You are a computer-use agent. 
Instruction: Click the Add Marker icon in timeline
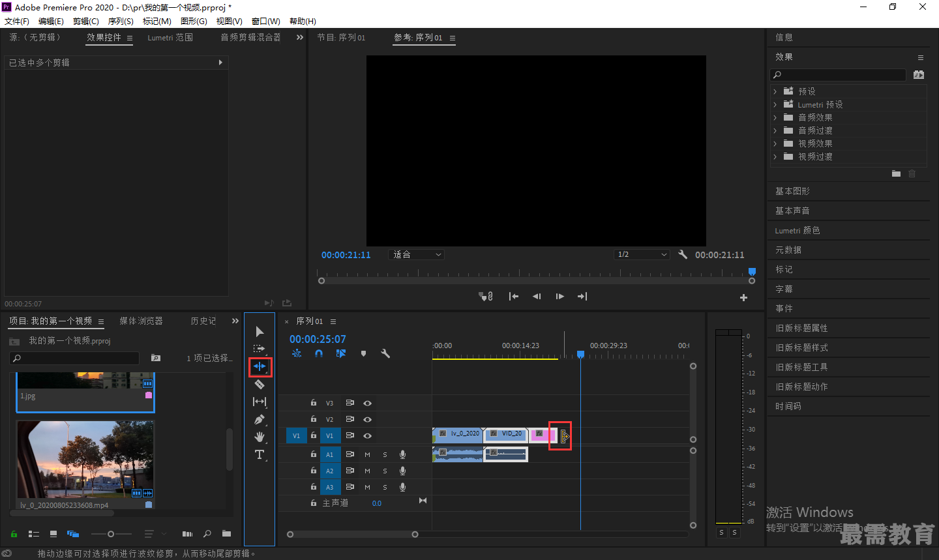coord(363,353)
